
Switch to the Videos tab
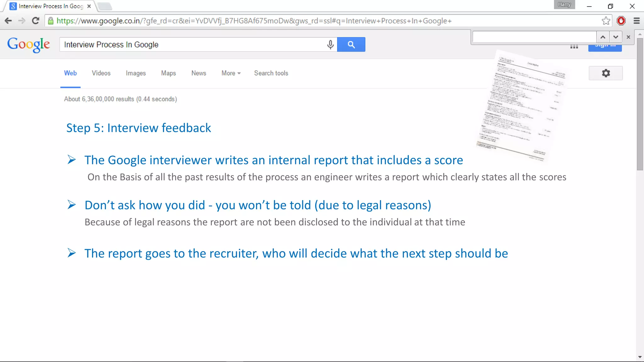pos(101,73)
